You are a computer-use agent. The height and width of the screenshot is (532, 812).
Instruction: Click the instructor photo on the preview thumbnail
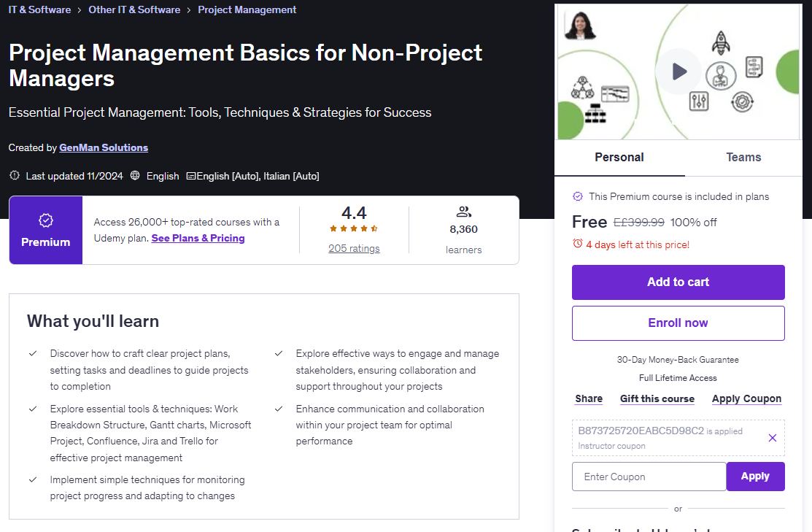click(x=580, y=26)
